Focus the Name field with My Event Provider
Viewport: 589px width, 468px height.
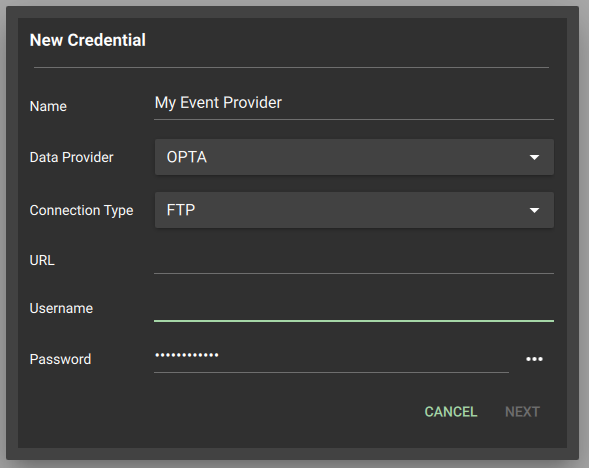(x=354, y=103)
